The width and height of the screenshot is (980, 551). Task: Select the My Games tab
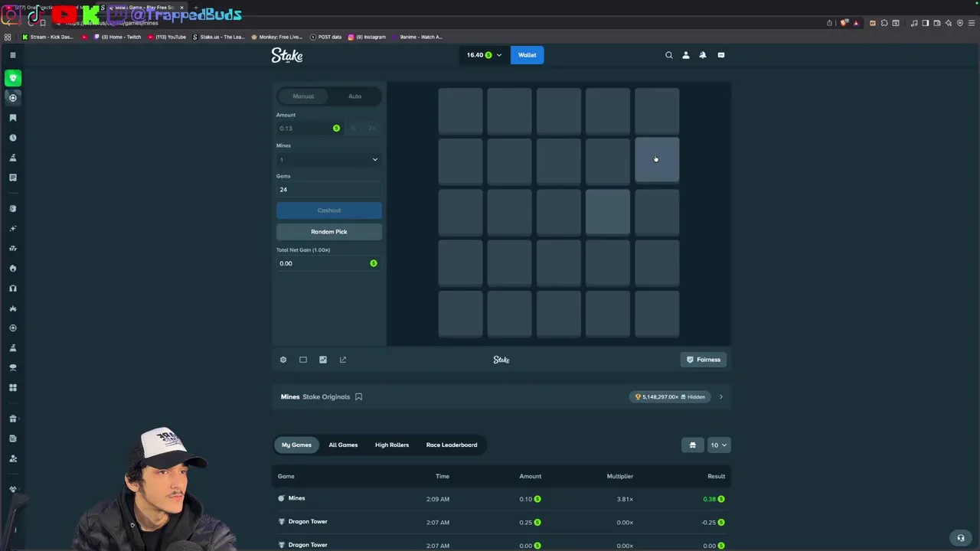(296, 445)
